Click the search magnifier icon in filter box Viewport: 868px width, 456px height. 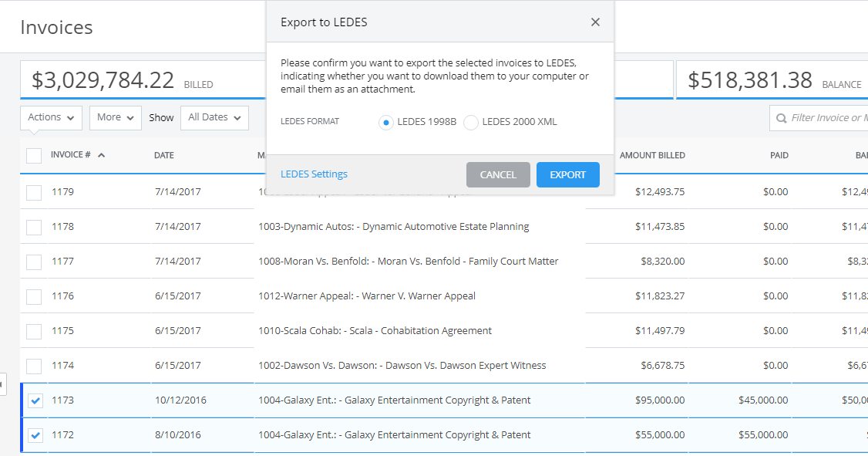pos(781,118)
